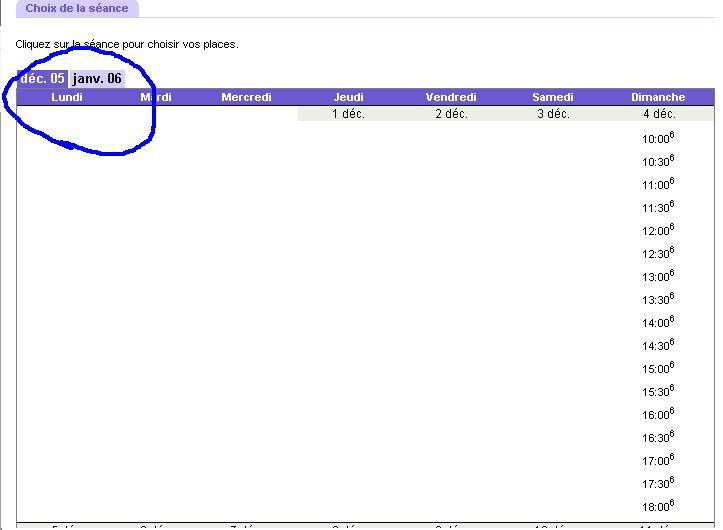Choose the 16:00 session slot
The height and width of the screenshot is (530, 723).
point(657,415)
